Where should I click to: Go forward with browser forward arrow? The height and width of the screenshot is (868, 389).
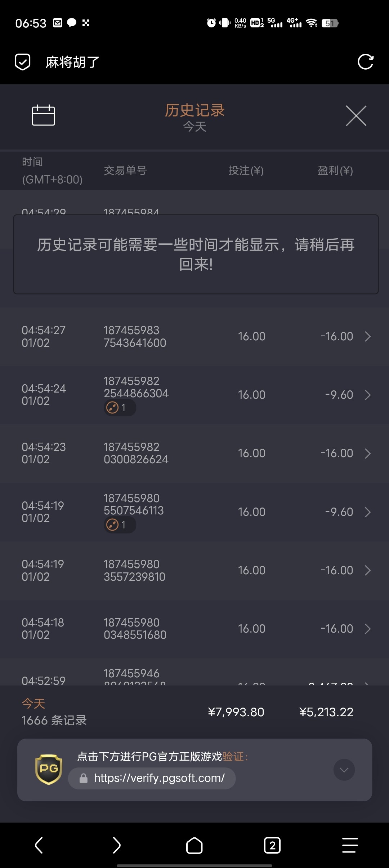[x=116, y=845]
